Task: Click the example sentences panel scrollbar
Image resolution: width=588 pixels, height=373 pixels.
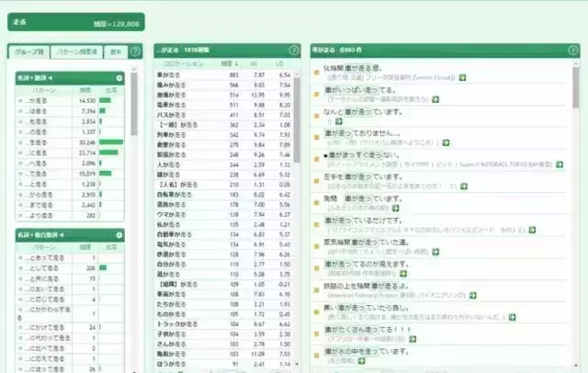Action: (575, 184)
